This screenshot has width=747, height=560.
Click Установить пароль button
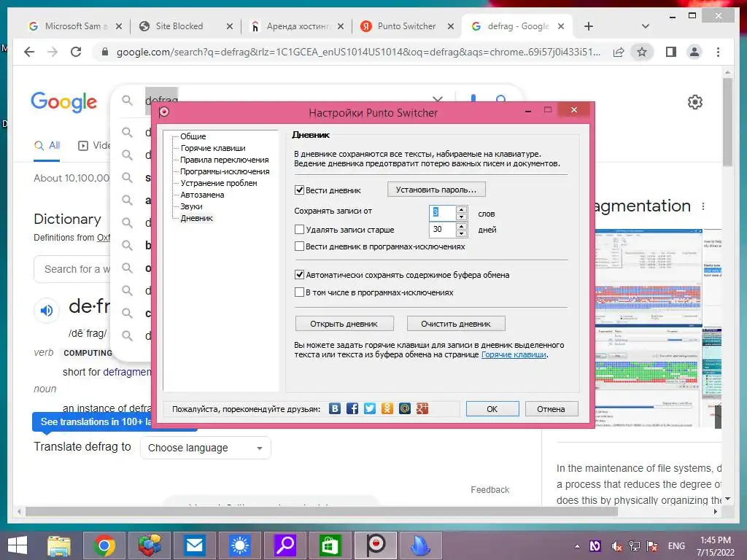[x=436, y=190]
